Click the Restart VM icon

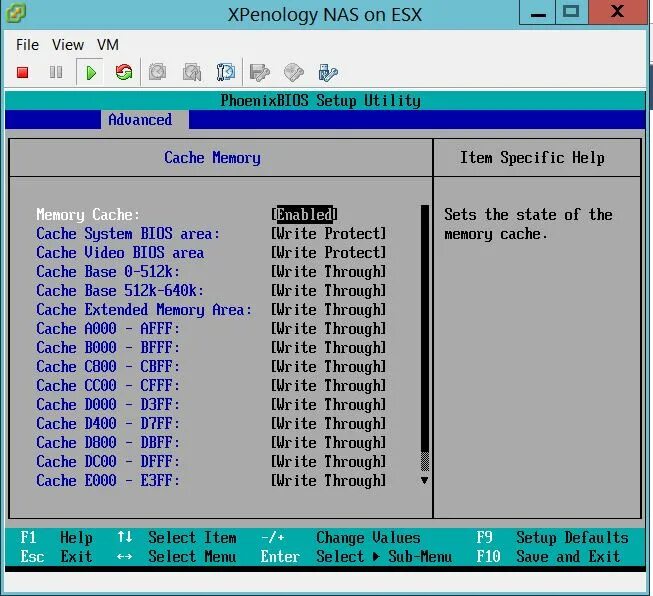click(x=124, y=72)
